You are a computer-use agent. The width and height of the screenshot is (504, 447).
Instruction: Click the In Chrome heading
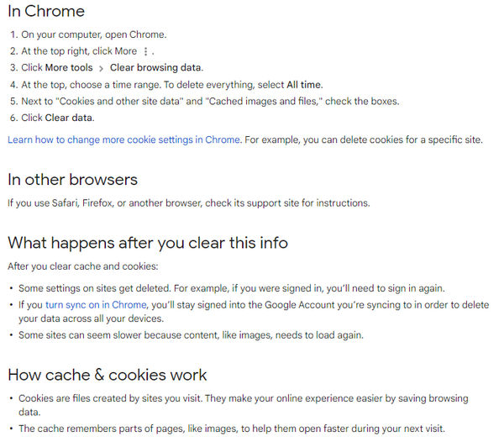pos(46,12)
